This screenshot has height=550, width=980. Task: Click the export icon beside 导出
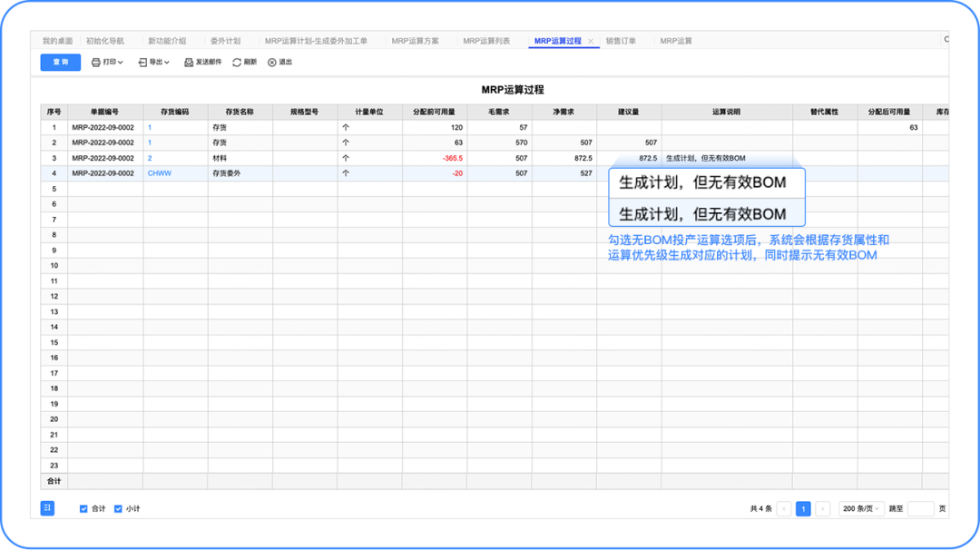142,63
